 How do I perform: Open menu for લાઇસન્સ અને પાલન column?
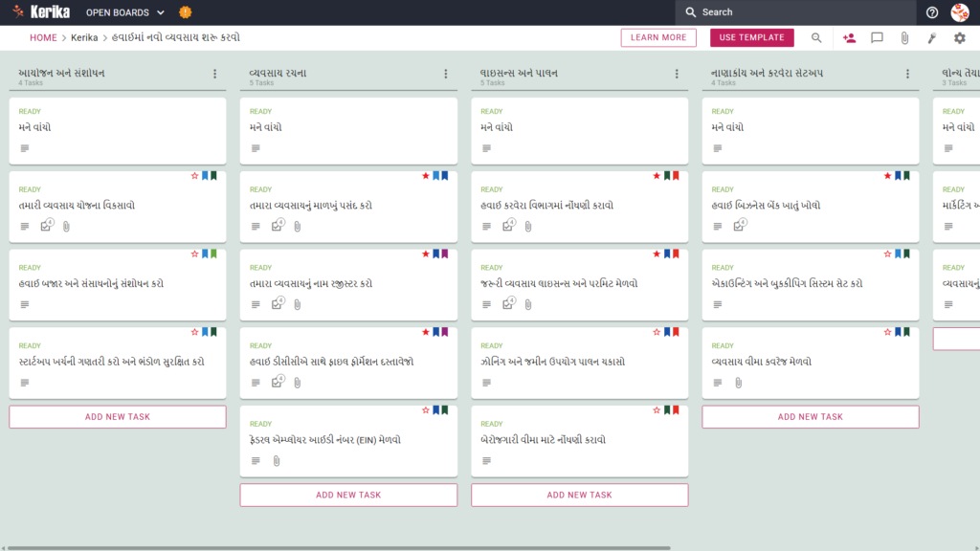point(677,74)
